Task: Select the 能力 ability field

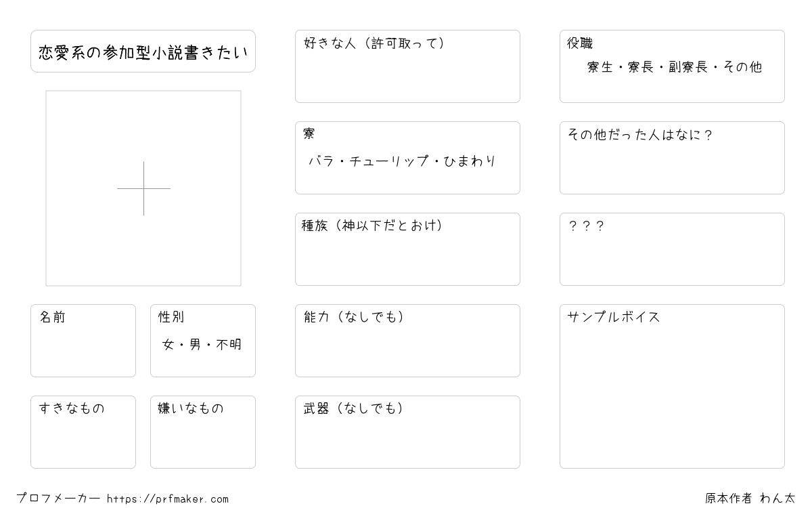Action: tap(407, 341)
